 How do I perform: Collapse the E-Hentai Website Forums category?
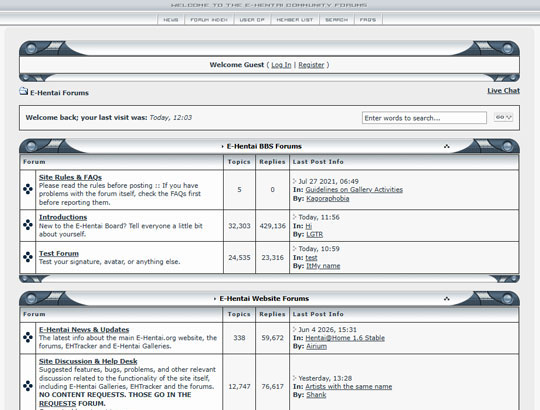point(447,298)
